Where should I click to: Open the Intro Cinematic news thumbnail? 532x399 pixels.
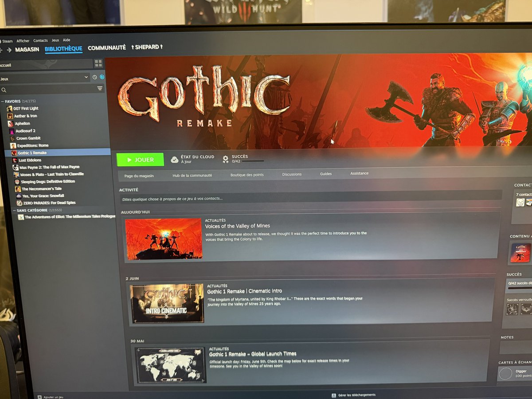click(167, 304)
